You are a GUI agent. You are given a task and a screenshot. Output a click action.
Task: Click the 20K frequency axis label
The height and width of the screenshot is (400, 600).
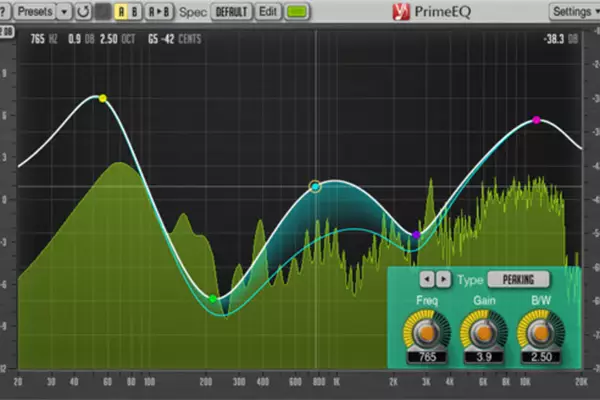click(581, 382)
